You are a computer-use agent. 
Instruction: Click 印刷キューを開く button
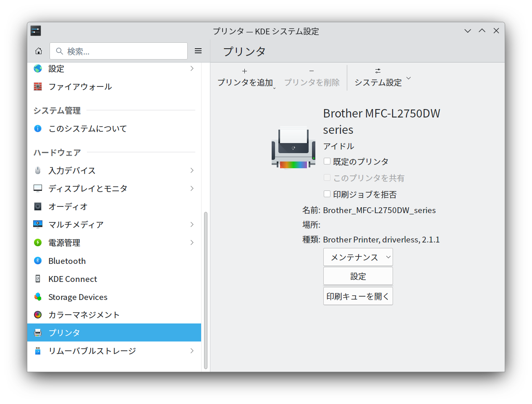coord(358,296)
